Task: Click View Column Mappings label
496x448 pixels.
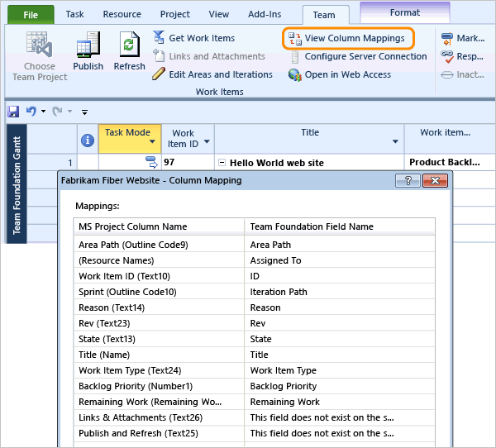Action: pos(355,38)
